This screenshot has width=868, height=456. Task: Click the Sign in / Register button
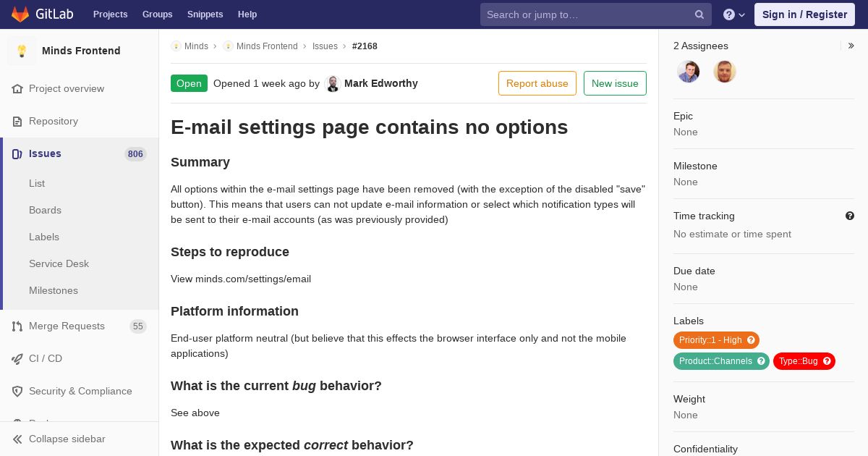[x=804, y=14]
